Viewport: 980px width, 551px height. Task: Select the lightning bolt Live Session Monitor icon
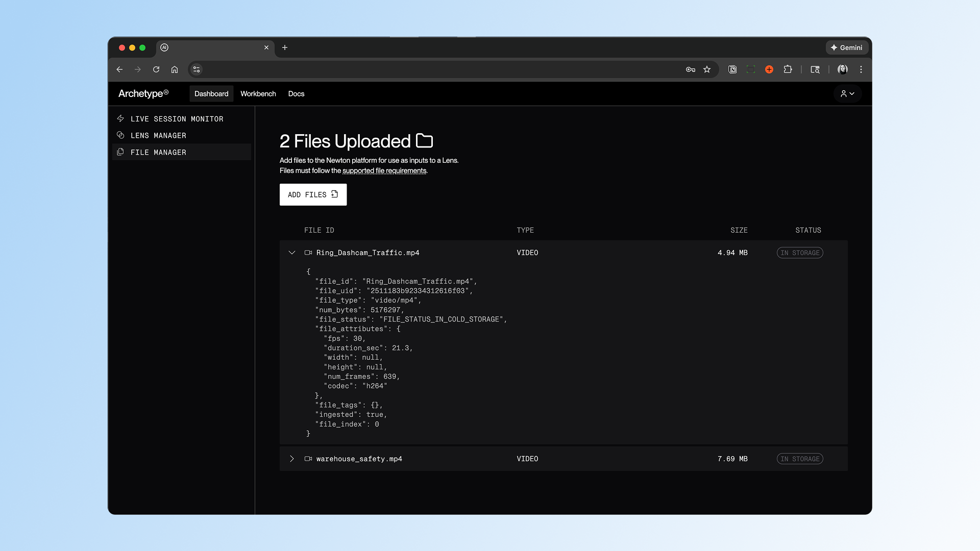tap(120, 118)
